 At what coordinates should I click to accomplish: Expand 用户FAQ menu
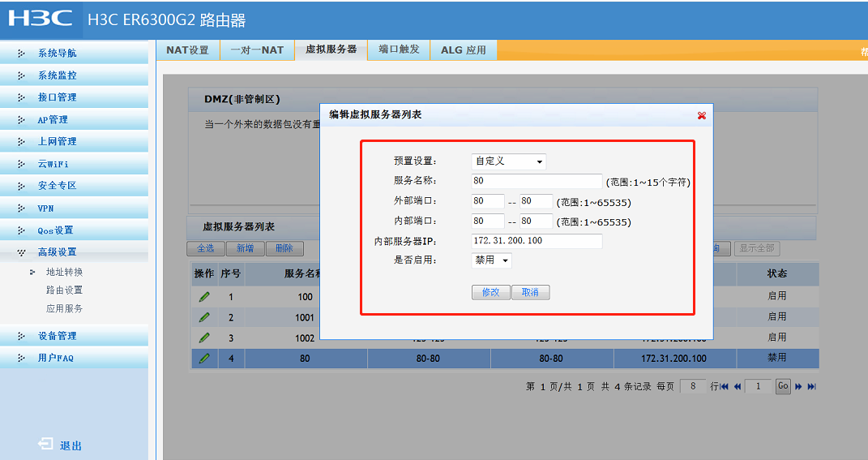tap(75, 358)
